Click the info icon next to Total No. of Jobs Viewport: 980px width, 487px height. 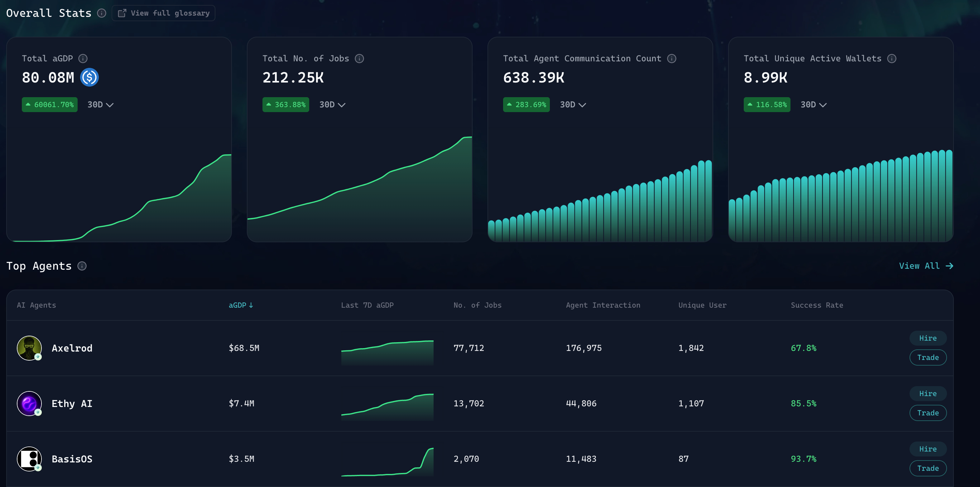click(x=359, y=59)
